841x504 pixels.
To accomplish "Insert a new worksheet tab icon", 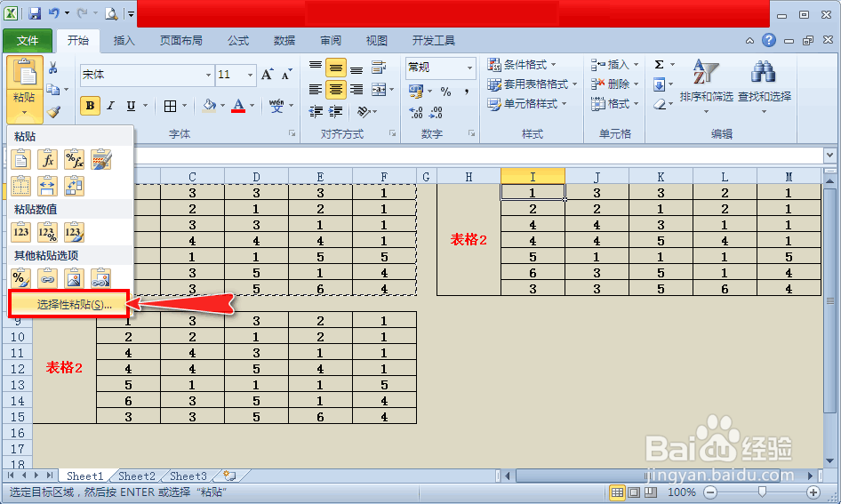I will 229,476.
